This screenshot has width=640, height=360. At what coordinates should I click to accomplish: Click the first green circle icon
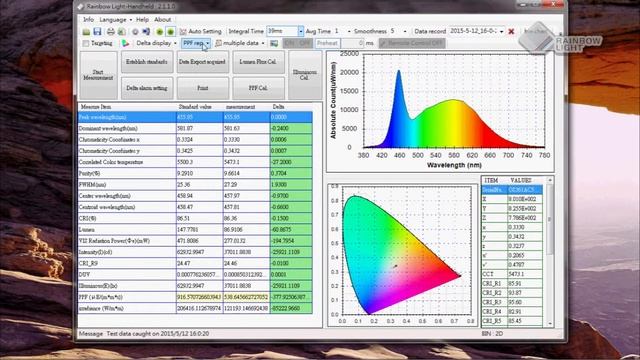[x=160, y=31]
